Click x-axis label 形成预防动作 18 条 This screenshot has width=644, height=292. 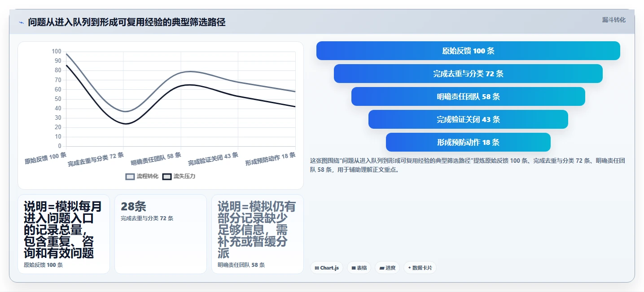click(271, 159)
